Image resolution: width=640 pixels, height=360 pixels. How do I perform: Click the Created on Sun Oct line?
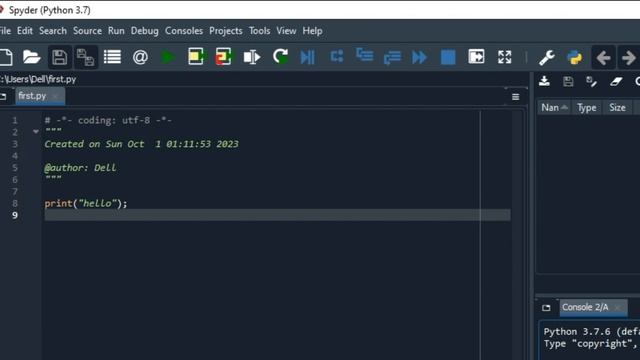[x=141, y=144]
